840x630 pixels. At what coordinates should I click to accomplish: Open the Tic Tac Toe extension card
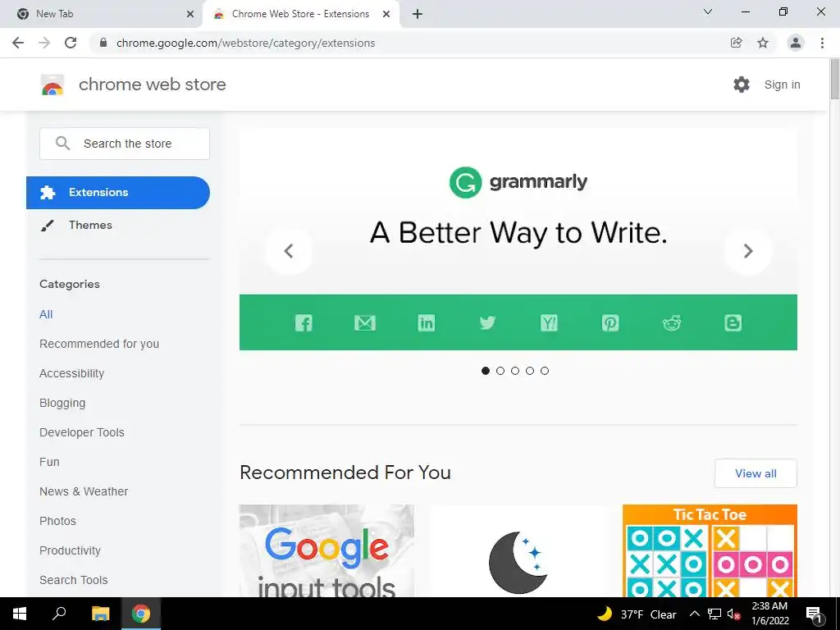coord(710,550)
